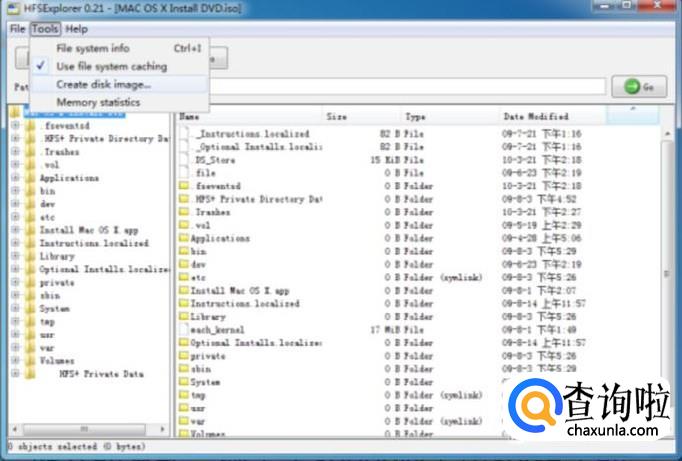Expand .Trashes node in tree

pyautogui.click(x=16, y=151)
